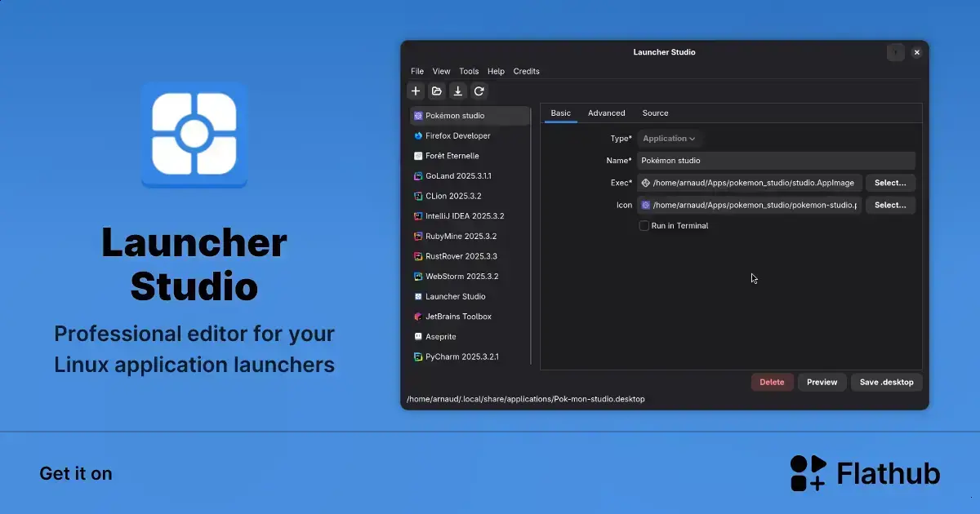Viewport: 980px width, 514px height.
Task: Click the window menu button in titlebar
Action: coord(896,52)
